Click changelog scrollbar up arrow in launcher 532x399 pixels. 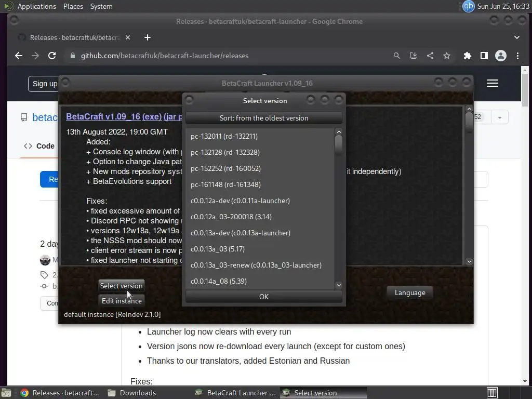click(469, 109)
